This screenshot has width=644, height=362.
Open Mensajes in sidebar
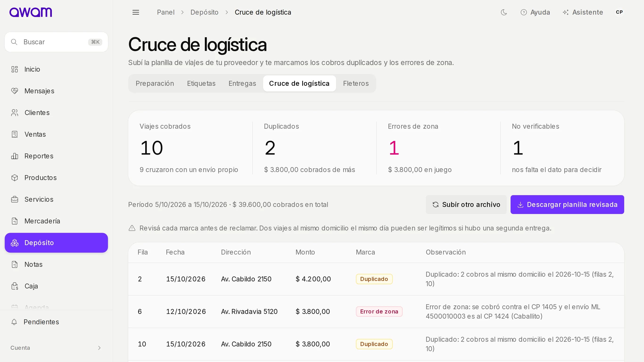tap(56, 91)
